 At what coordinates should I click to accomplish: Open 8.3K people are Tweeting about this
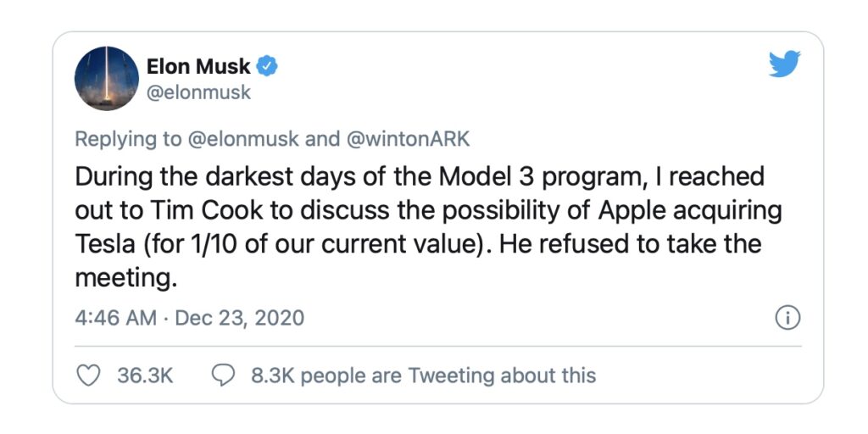pos(424,376)
